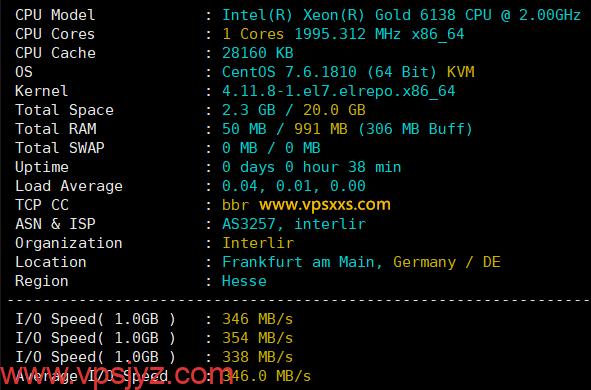Screen dimensions: 591x390
Task: Click the 338 MB/s I/O speed result
Action: [x=257, y=357]
